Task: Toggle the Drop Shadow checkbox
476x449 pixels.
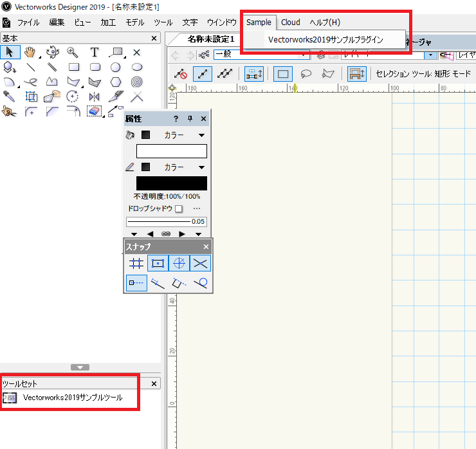Action: pyautogui.click(x=179, y=209)
